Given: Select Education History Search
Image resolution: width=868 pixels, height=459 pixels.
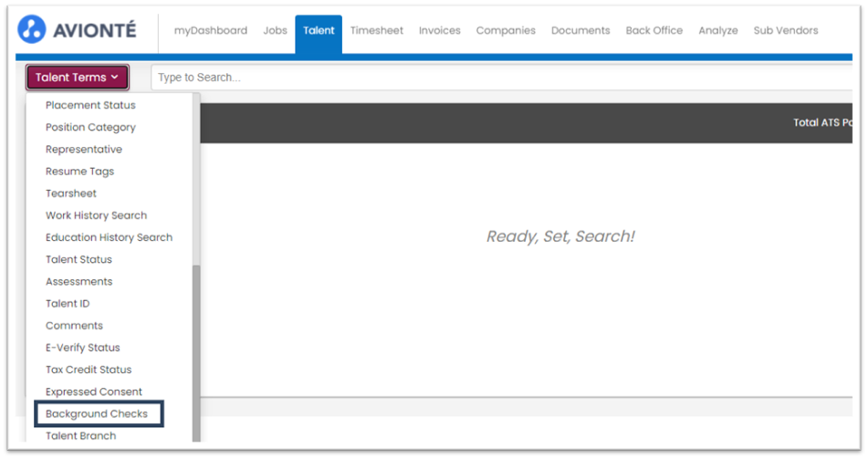Looking at the screenshot, I should (109, 237).
